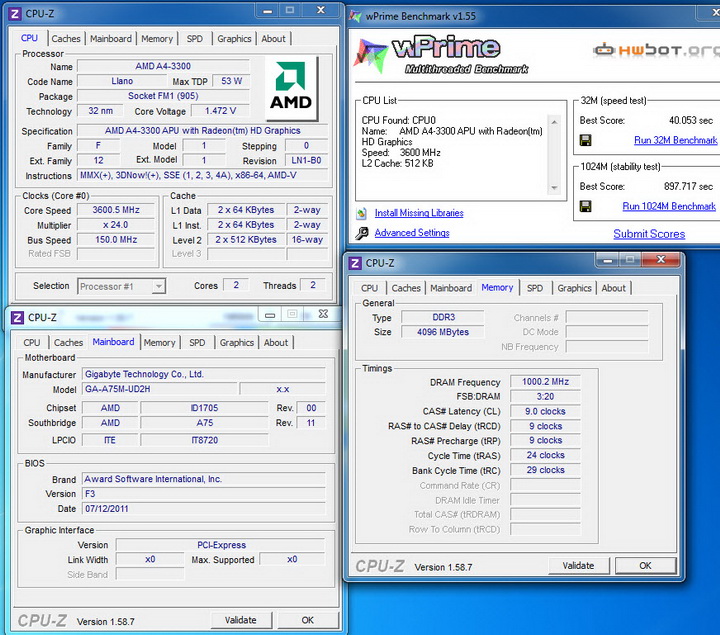Open Graphics tab in the top CPU-Z window

click(x=234, y=39)
